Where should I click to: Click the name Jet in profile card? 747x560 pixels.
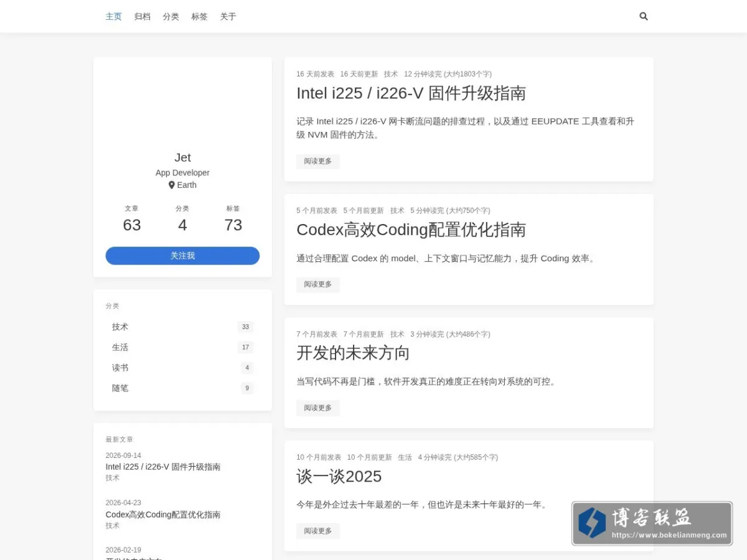tap(182, 157)
